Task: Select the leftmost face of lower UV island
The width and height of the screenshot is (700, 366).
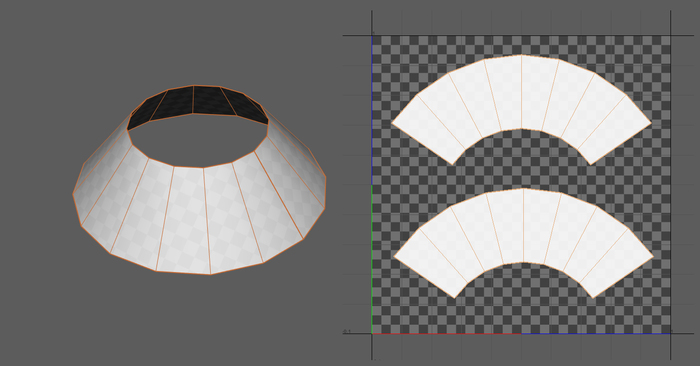Action: (x=431, y=263)
